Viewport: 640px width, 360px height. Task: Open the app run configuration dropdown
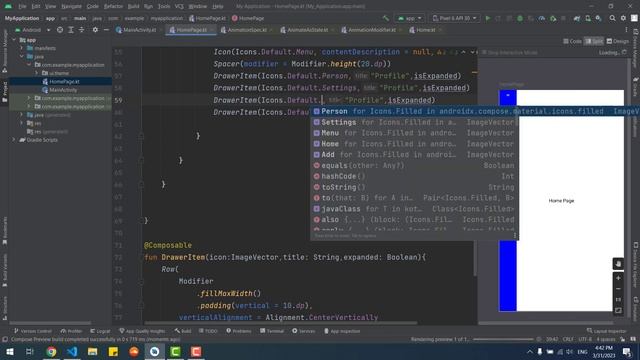[409, 18]
